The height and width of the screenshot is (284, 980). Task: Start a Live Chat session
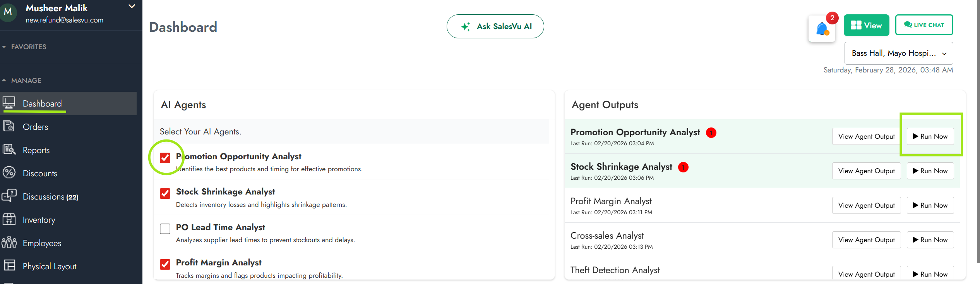click(924, 25)
